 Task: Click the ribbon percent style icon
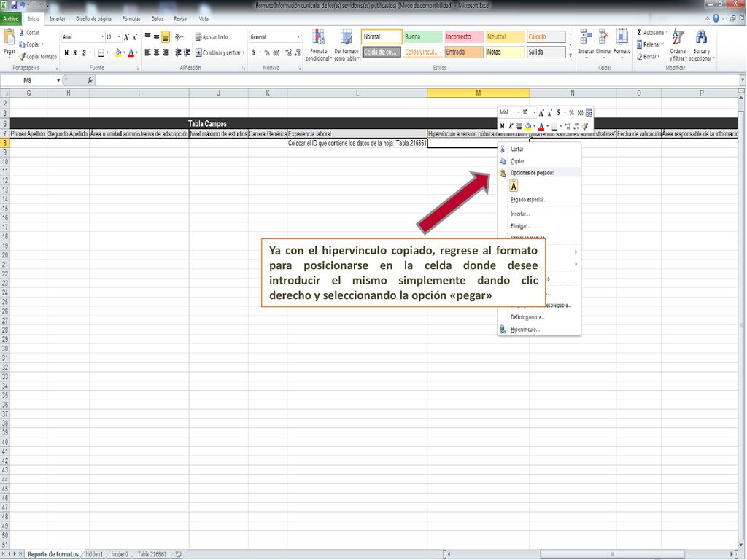click(267, 52)
